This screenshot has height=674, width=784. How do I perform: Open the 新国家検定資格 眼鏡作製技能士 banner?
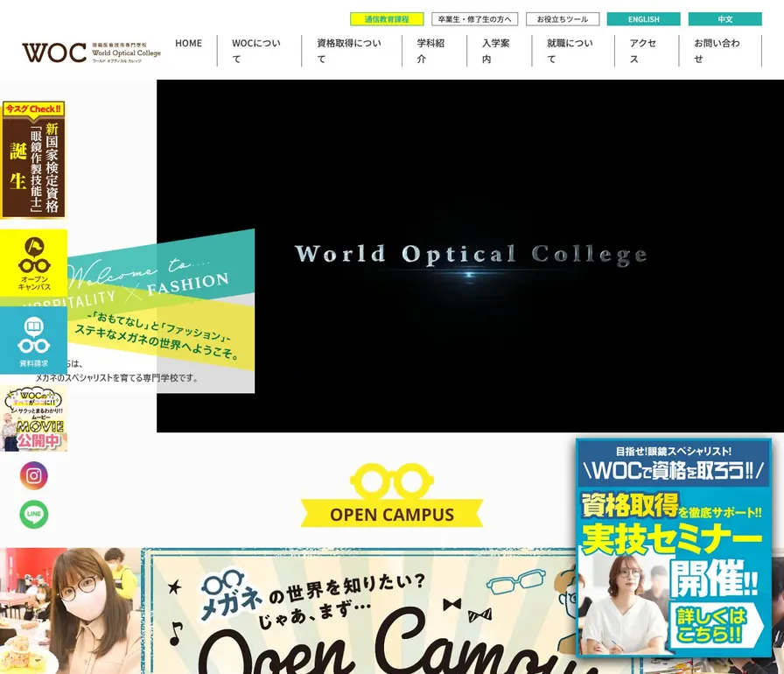tap(33, 159)
